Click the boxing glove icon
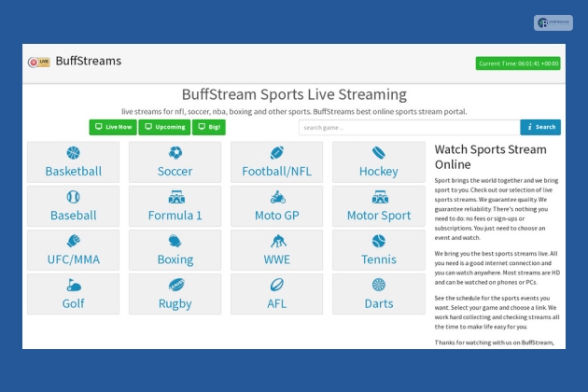This screenshot has height=392, width=588. [x=175, y=241]
